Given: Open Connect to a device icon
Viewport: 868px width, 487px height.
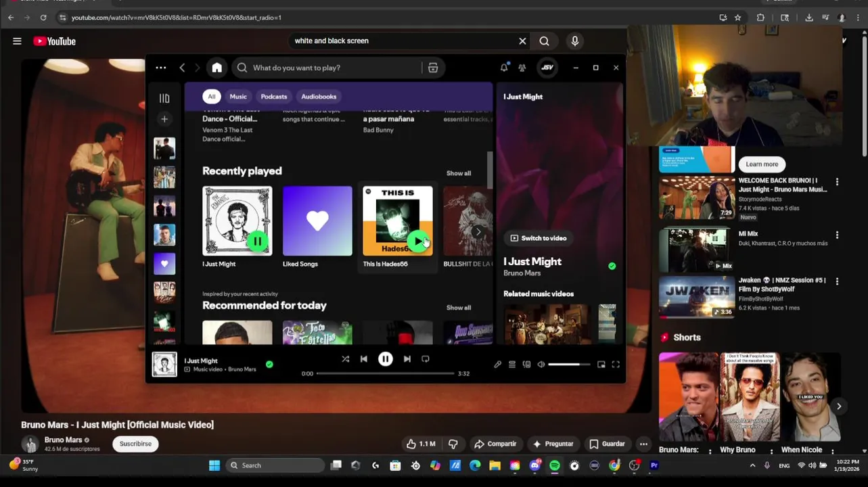Looking at the screenshot, I should pyautogui.click(x=526, y=365).
